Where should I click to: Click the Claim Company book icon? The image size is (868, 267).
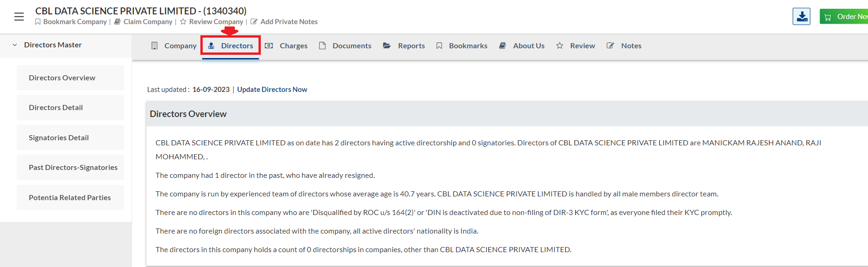point(118,22)
